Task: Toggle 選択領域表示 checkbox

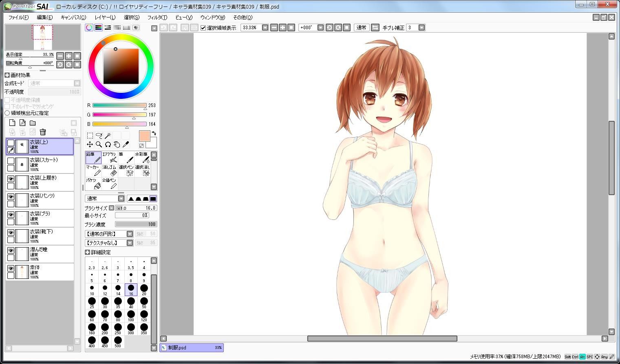Action: (x=203, y=28)
